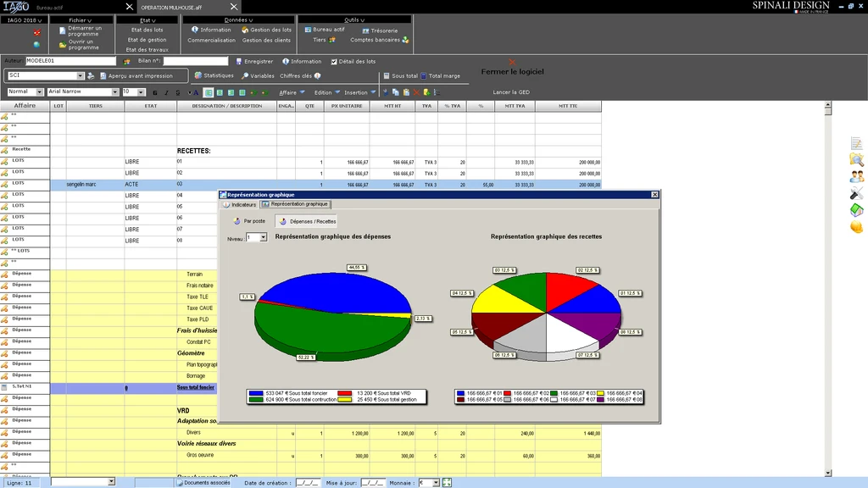
Task: Switch to the Indicateurs tab
Action: coord(239,204)
